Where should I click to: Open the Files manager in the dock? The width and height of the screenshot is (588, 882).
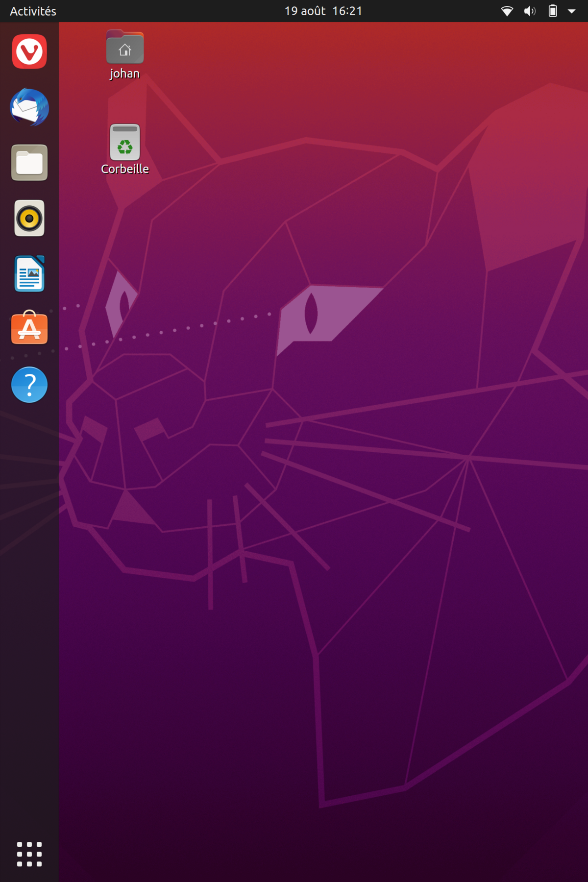[x=29, y=163]
